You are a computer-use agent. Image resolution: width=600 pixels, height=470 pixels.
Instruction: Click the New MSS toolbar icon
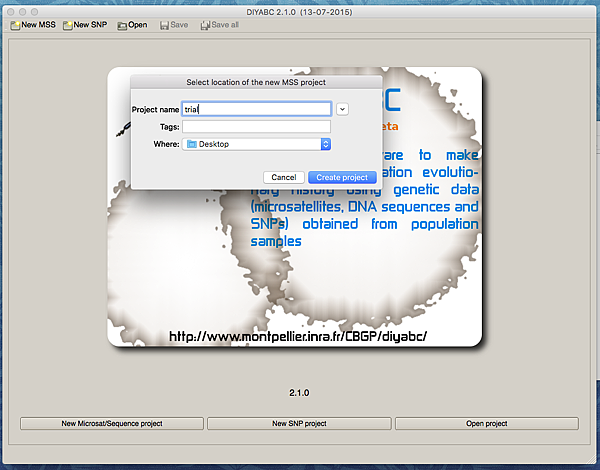click(x=15, y=26)
